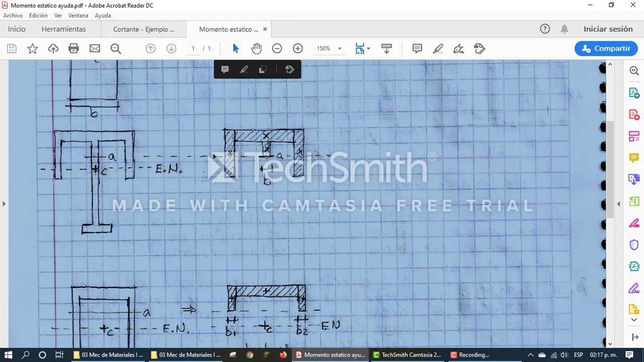Open the Ver menu

pos(58,16)
